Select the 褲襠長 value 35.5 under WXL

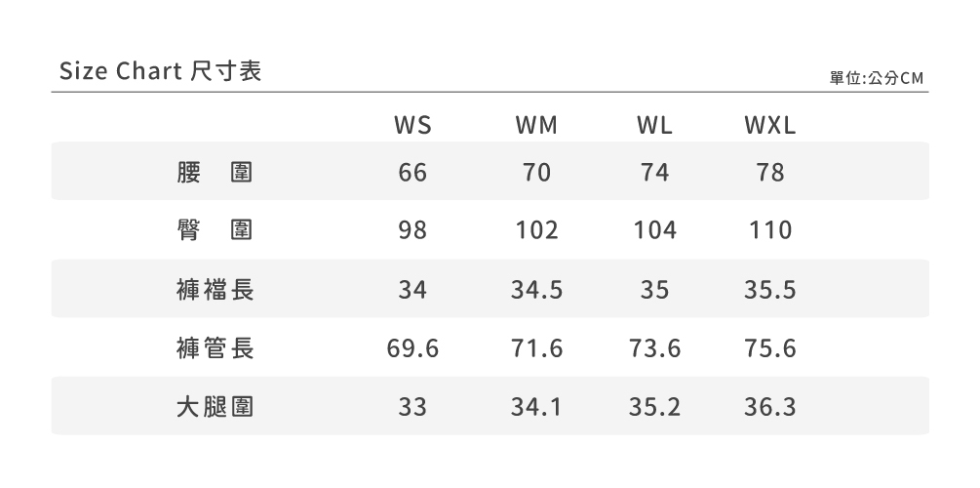769,289
